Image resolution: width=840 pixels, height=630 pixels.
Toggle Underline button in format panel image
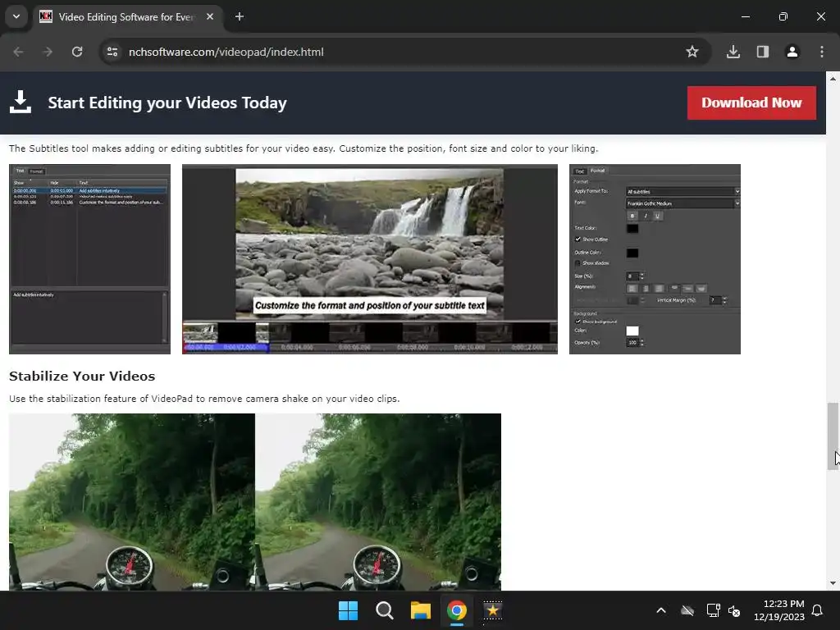click(658, 216)
